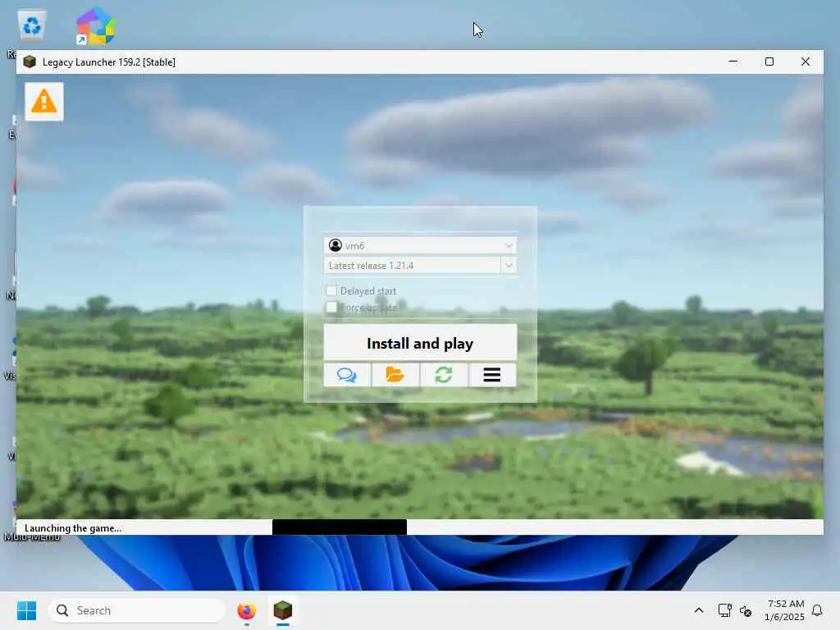Screen dimensions: 840x630
Task: Open the chat bubbles support button
Action: tap(347, 374)
